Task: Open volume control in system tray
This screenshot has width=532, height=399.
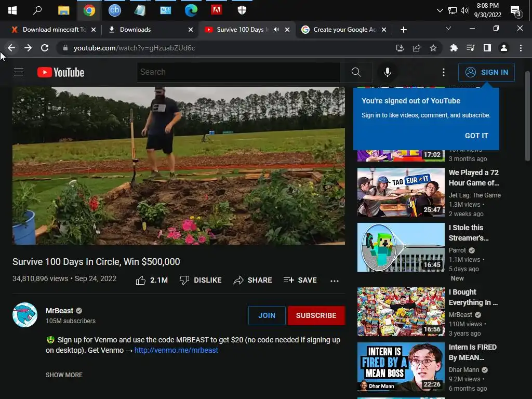Action: coord(464,10)
